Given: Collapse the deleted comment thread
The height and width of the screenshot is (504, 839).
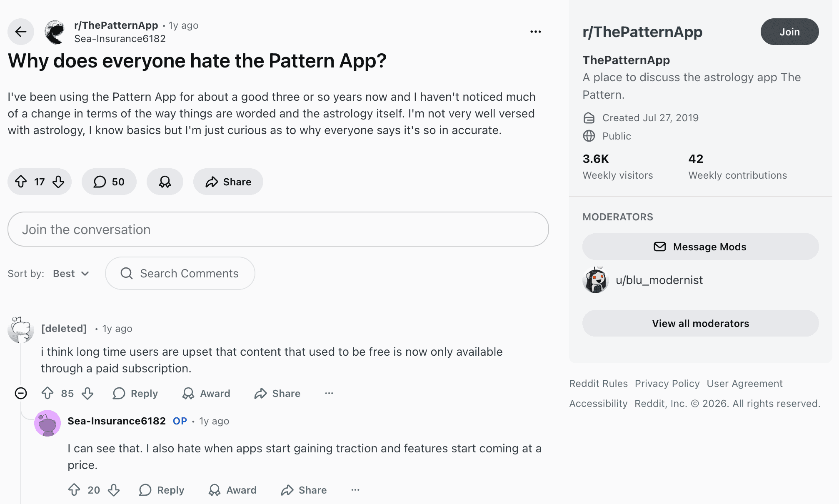Looking at the screenshot, I should [x=21, y=393].
